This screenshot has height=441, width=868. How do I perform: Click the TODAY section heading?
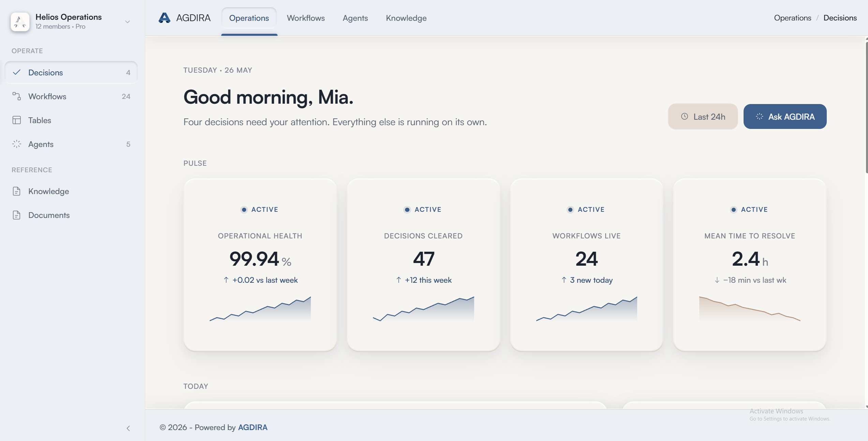point(196,386)
